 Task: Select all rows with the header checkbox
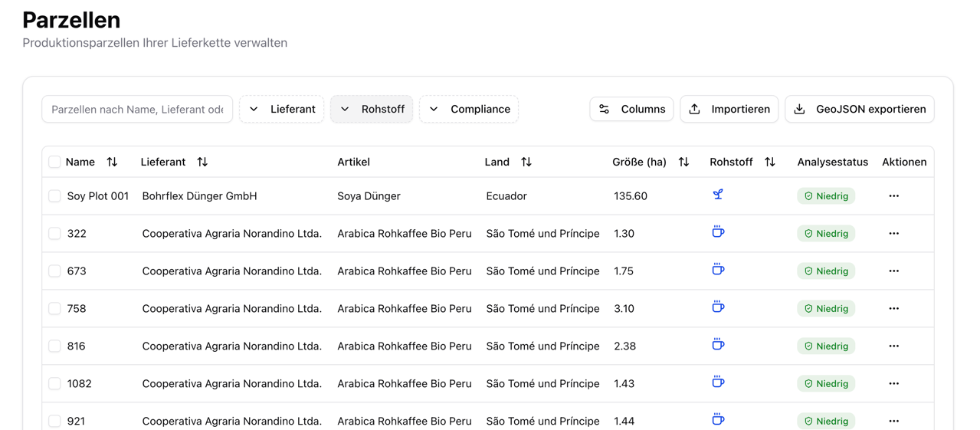(x=54, y=162)
